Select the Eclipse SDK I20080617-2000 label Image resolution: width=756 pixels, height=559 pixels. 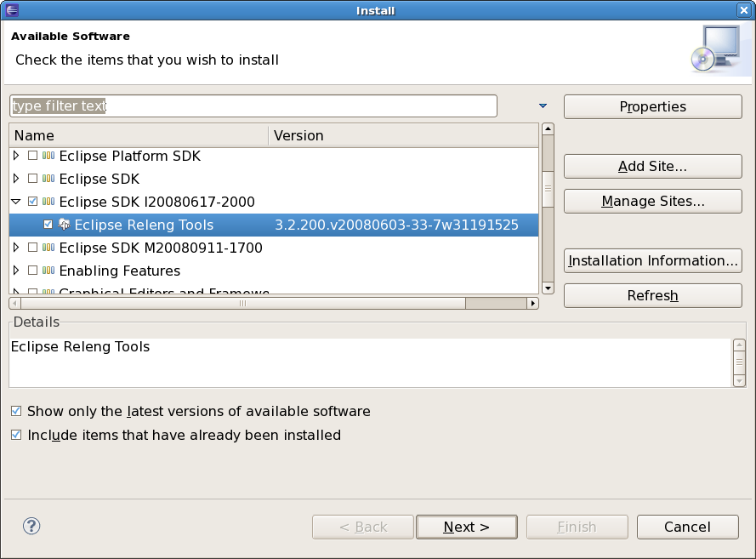(x=156, y=202)
